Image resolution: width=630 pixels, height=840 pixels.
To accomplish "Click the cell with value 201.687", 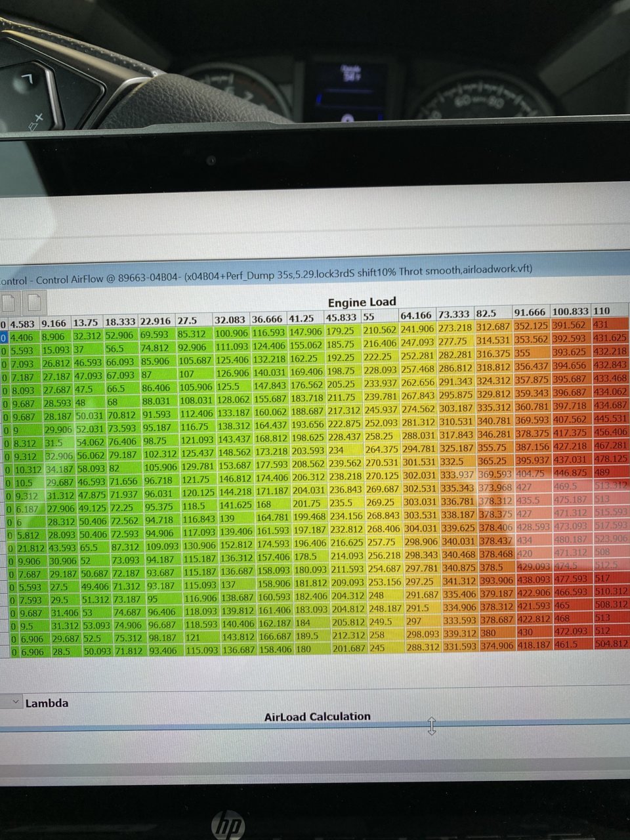I will [x=350, y=648].
